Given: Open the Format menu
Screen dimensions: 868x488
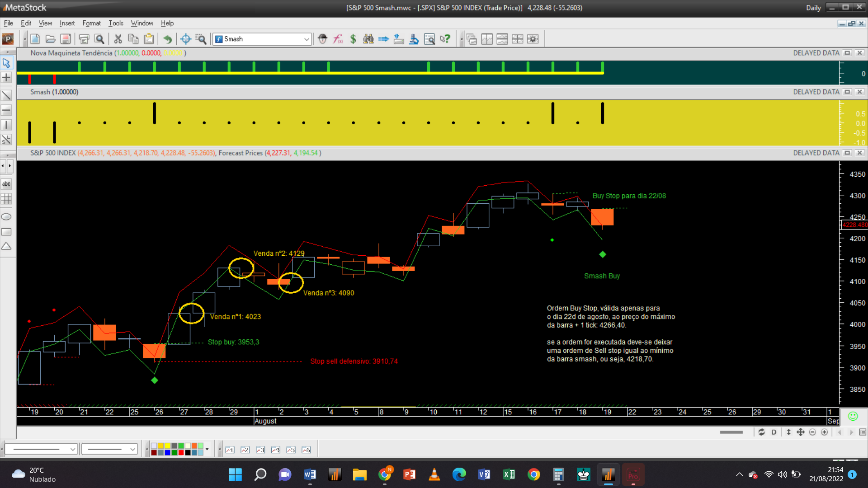Looking at the screenshot, I should 91,23.
